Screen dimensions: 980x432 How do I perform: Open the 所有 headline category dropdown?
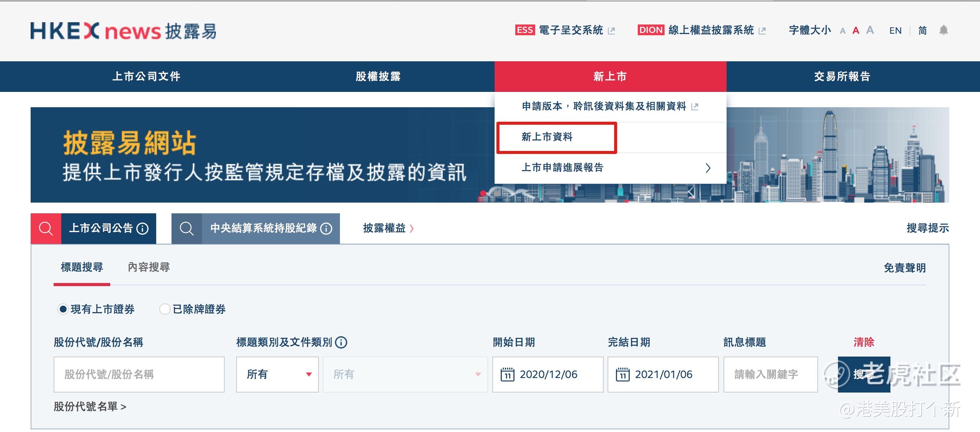coord(277,374)
